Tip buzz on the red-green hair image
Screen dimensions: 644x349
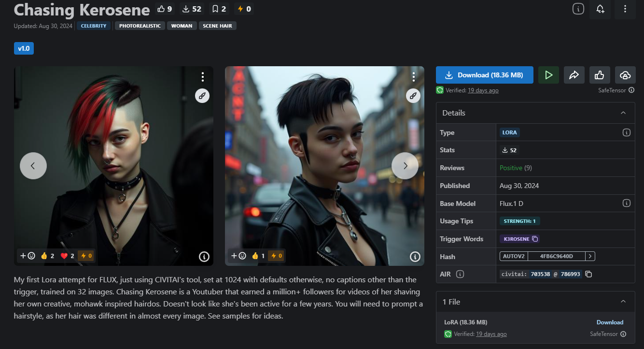pos(86,256)
